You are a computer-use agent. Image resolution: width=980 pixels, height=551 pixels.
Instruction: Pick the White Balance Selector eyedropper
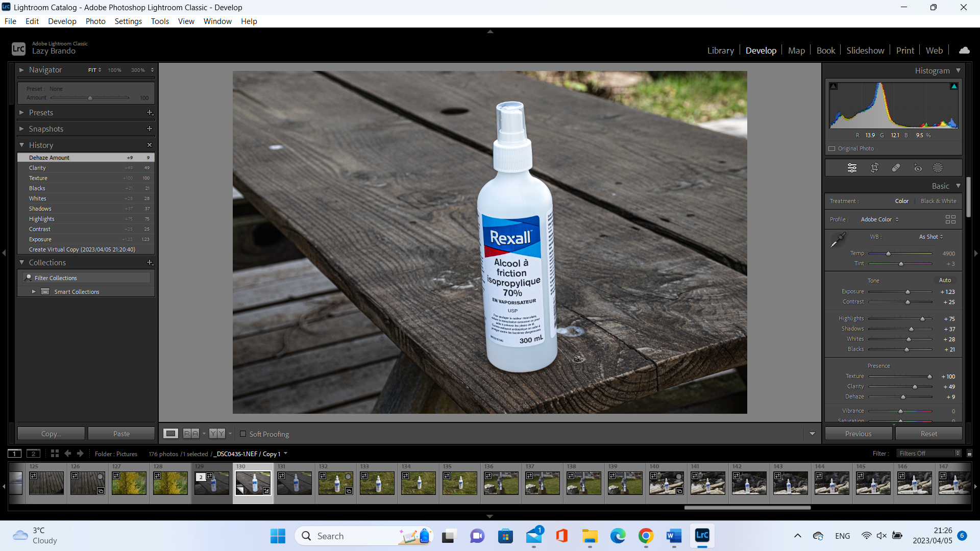coord(838,240)
